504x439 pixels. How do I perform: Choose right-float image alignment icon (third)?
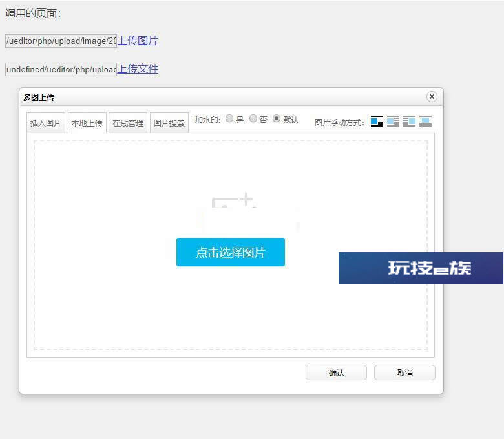coord(409,122)
